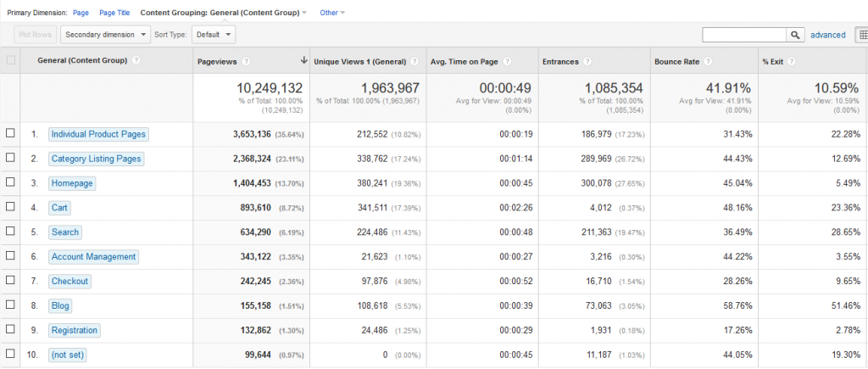This screenshot has height=369, width=868.
Task: Toggle the select-all checkbox in table header
Action: [10, 61]
